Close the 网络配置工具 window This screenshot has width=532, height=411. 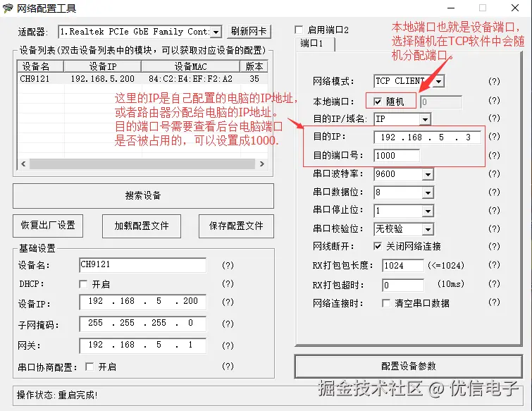pyautogui.click(x=514, y=8)
